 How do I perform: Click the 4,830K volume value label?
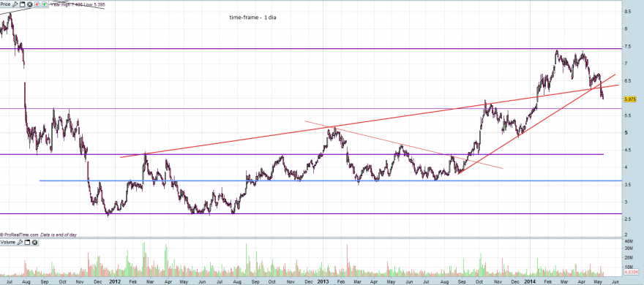(632, 272)
